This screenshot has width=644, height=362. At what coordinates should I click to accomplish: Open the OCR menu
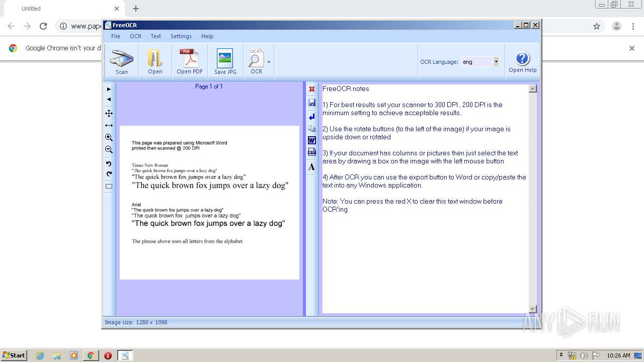tap(135, 36)
